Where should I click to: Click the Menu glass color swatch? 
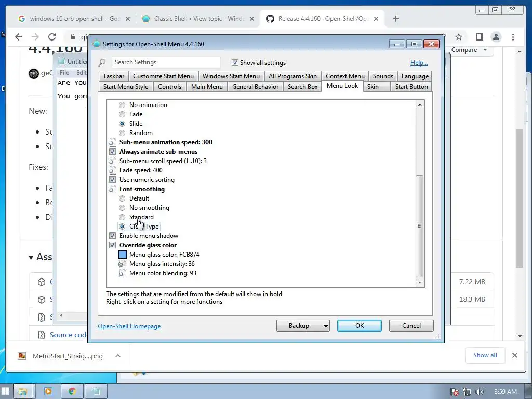coord(123,255)
